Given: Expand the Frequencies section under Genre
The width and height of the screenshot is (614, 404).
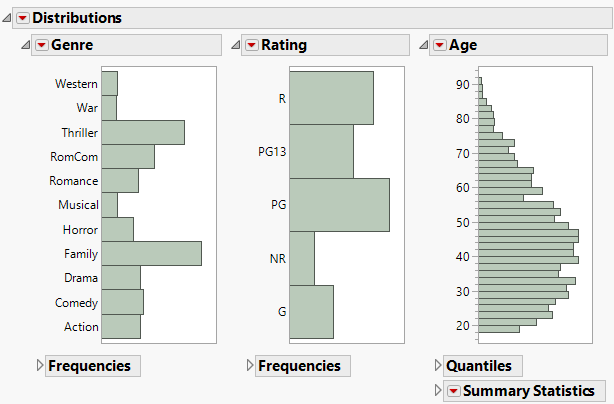Looking at the screenshot, I should [40, 366].
